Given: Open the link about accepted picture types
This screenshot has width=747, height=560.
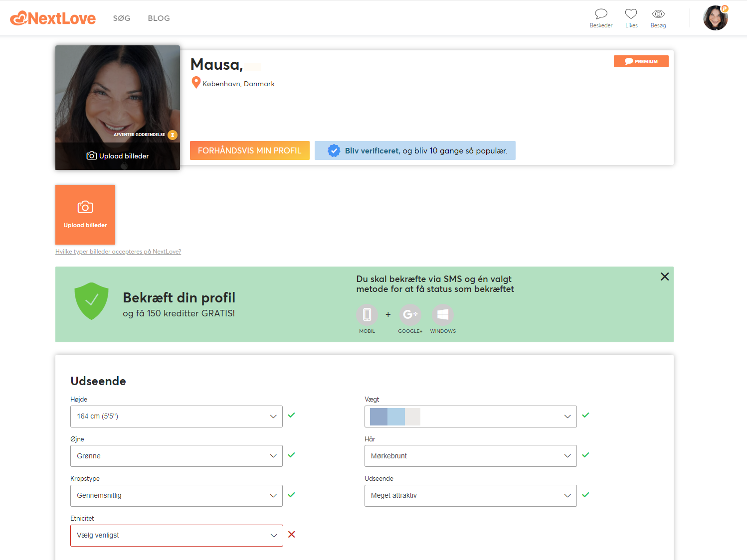Looking at the screenshot, I should (x=118, y=252).
